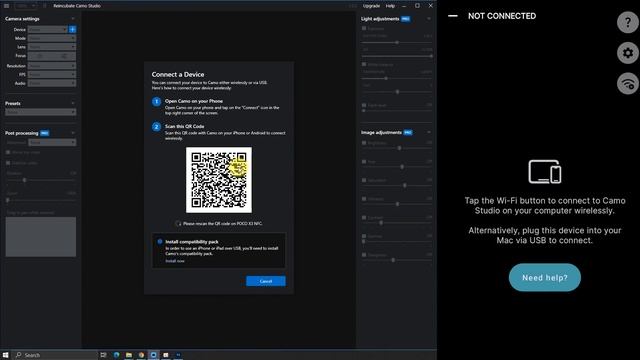Image resolution: width=640 pixels, height=360 pixels.
Task: Collapse the Light adjustments section
Action: (429, 19)
